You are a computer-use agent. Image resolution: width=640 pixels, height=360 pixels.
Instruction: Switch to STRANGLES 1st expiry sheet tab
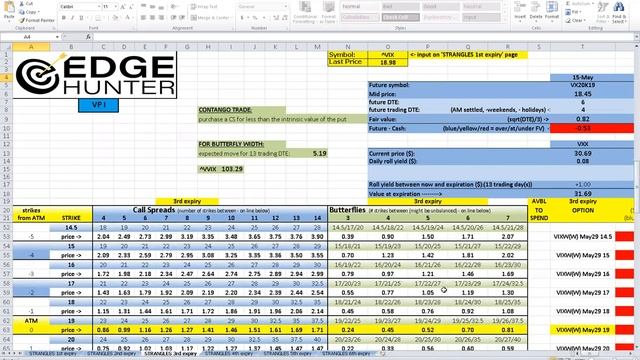coord(52,353)
